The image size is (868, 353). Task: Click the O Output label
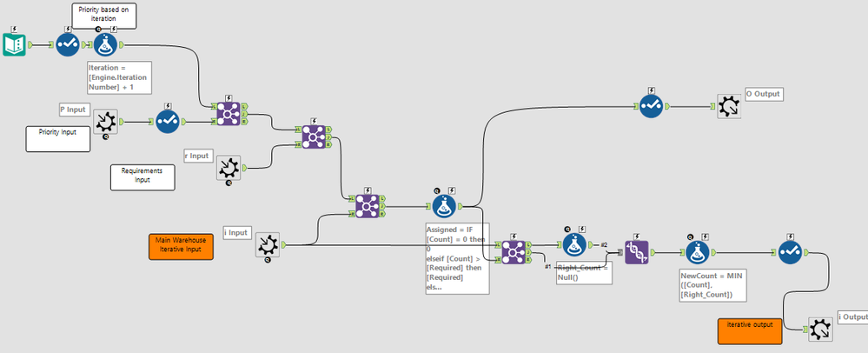(x=764, y=94)
